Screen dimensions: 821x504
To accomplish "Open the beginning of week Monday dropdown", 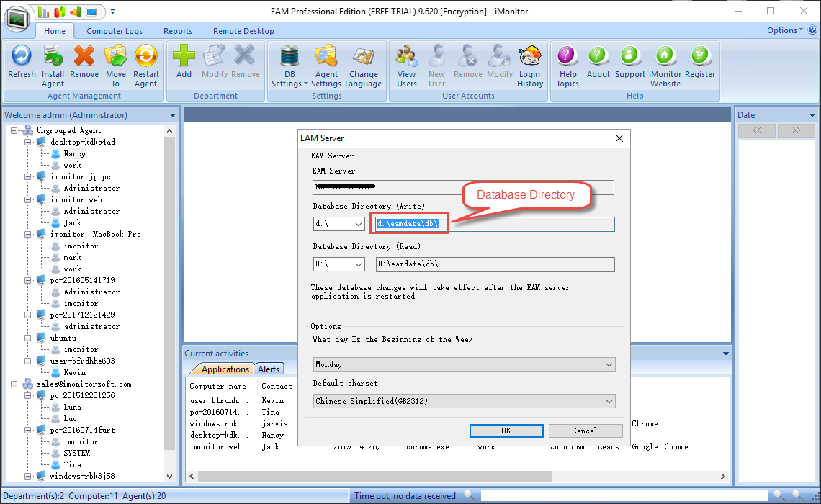I will (464, 364).
